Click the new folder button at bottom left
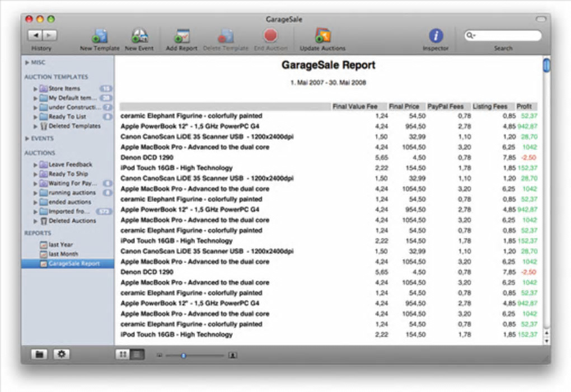Viewport: 571px width, 392px height. pyautogui.click(x=39, y=355)
